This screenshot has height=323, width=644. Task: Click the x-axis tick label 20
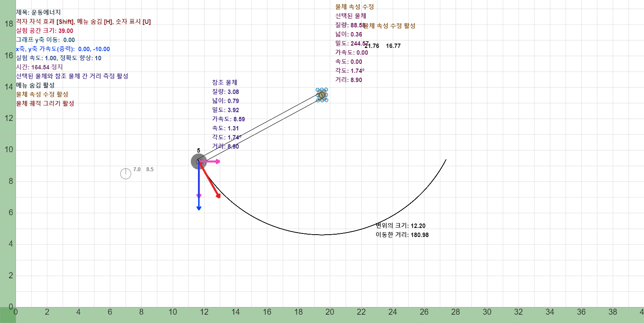tap(330, 312)
